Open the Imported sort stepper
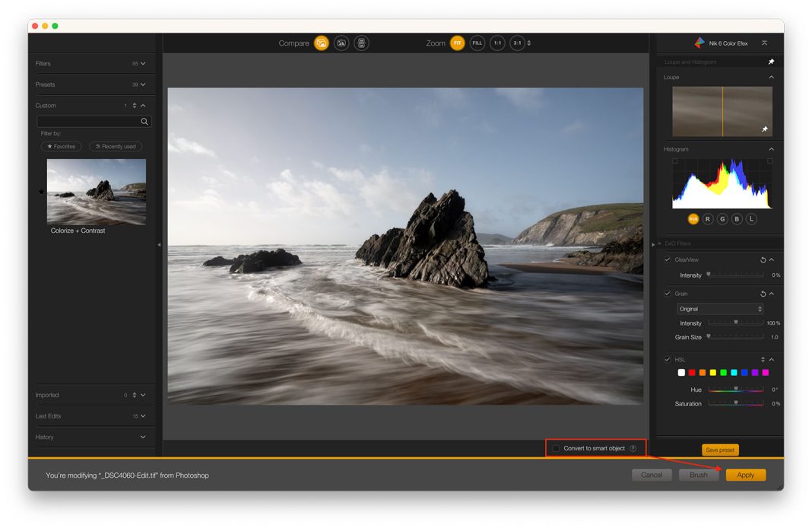This screenshot has height=528, width=812. [x=134, y=395]
